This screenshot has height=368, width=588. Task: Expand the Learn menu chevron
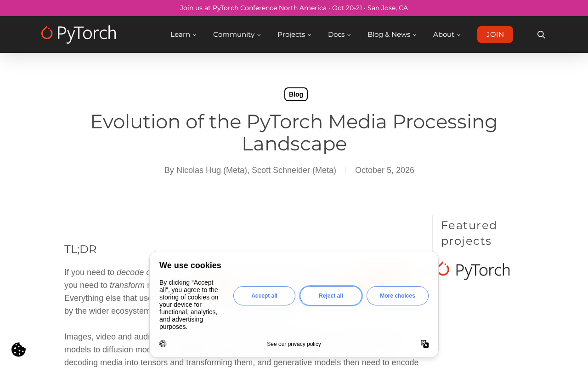194,35
